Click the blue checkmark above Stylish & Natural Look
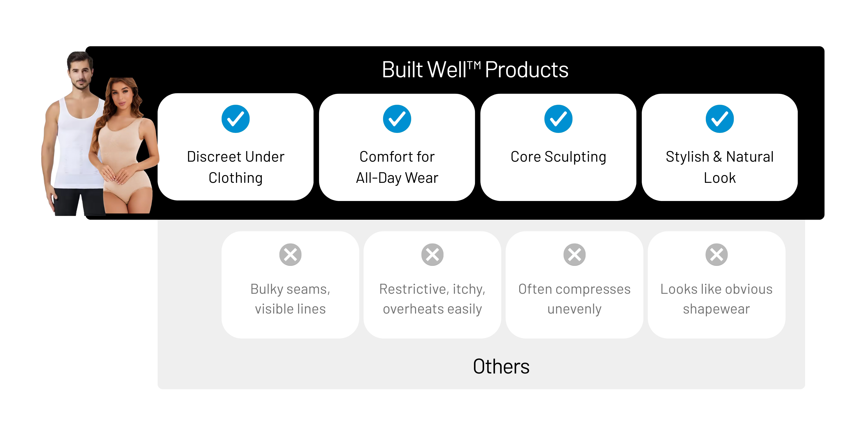The image size is (868, 434). (x=720, y=119)
